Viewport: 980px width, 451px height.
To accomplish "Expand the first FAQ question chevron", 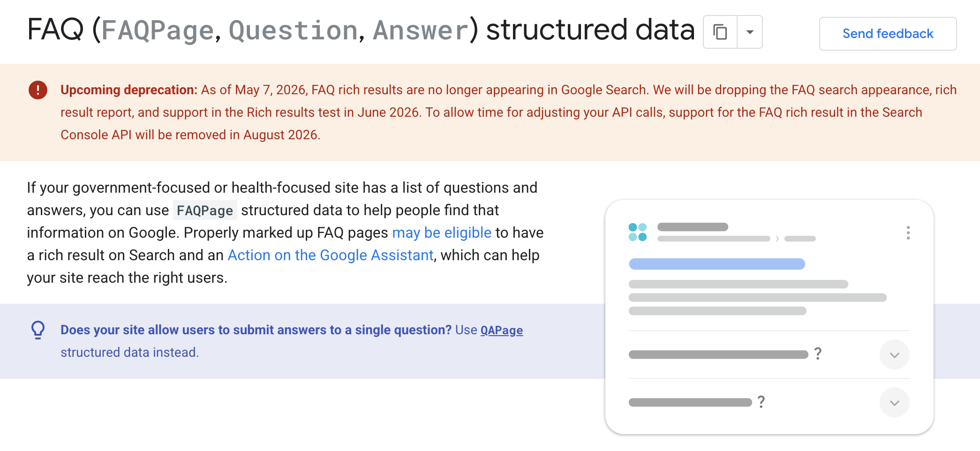I will click(x=894, y=355).
